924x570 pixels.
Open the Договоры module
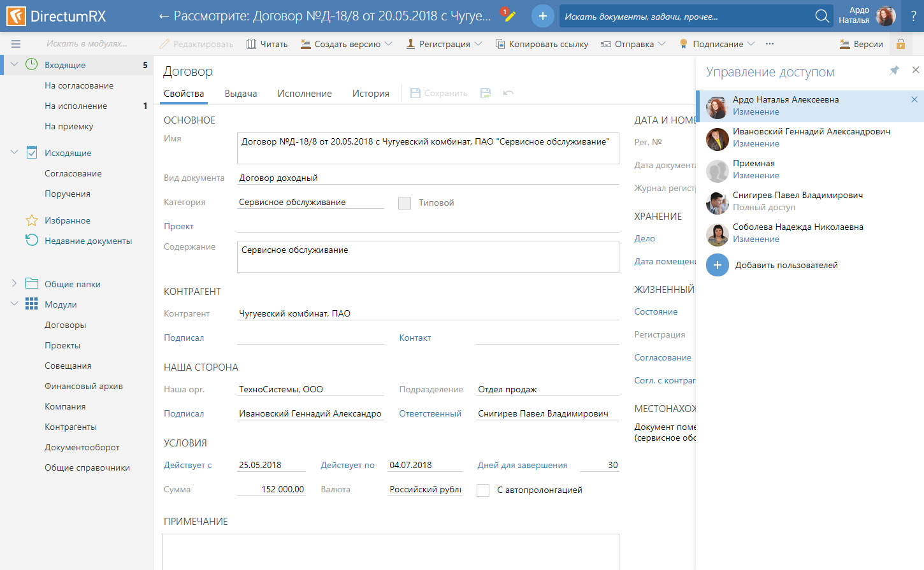coord(65,325)
